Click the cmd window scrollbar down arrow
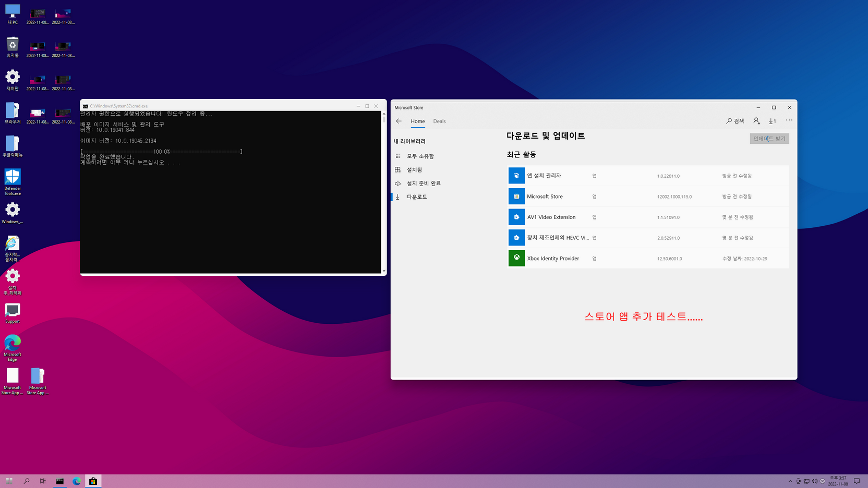Screen dimensions: 868x488 384,271
